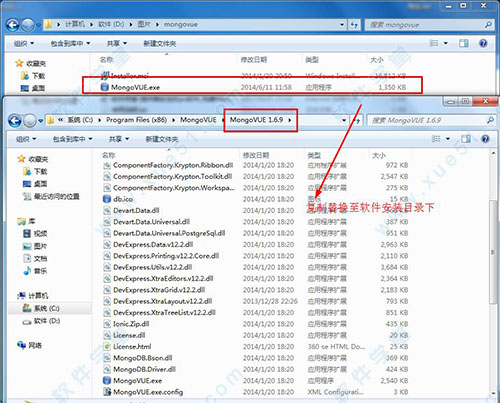Select License.html file icon
Image resolution: width=500 pixels, height=403 pixels.
(107, 346)
